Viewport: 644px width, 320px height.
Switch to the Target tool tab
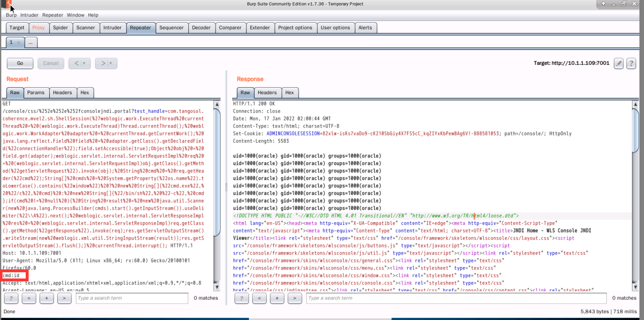click(17, 28)
